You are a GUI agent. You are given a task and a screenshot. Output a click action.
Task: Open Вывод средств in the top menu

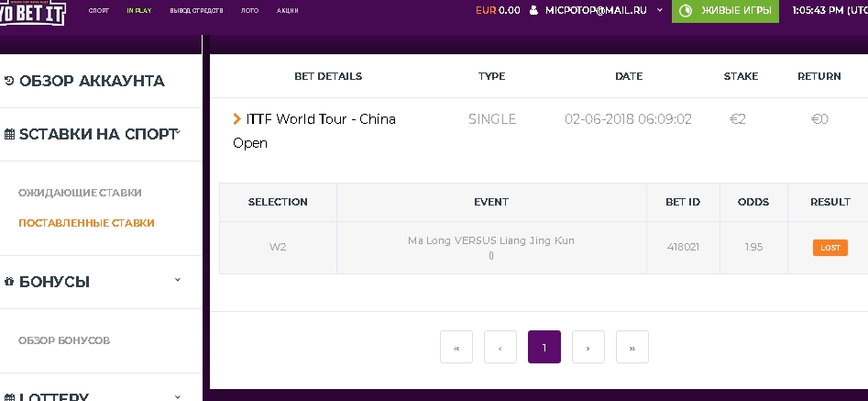[196, 10]
